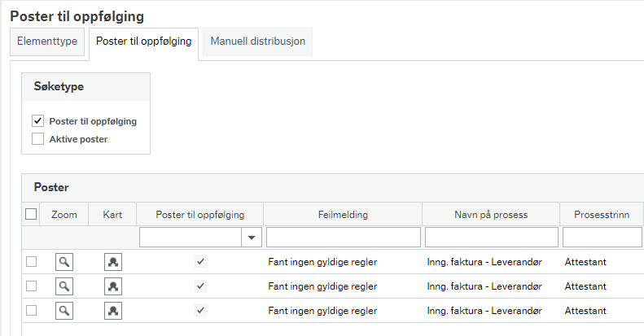Select third row checkbox in Poster table
The height and width of the screenshot is (336, 644).
click(31, 311)
